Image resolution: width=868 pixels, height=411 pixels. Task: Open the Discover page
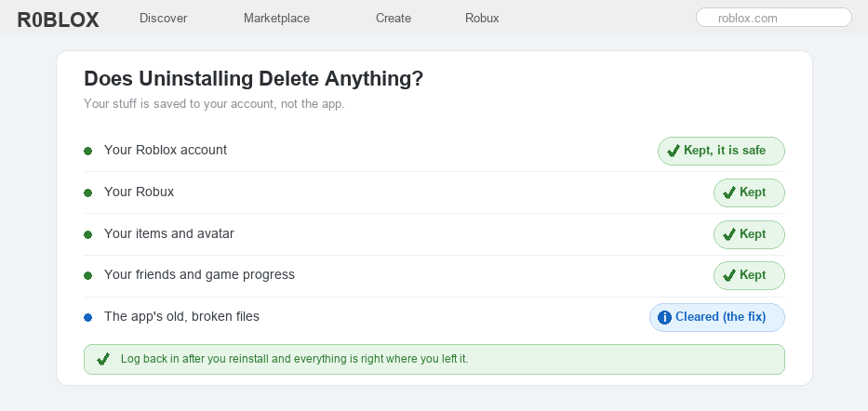(164, 19)
